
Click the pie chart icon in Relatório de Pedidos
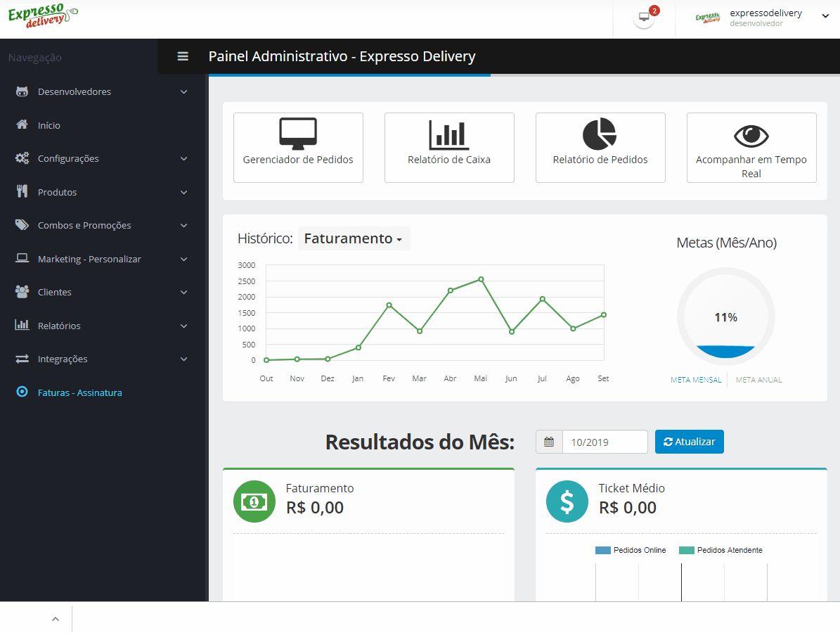click(x=600, y=134)
